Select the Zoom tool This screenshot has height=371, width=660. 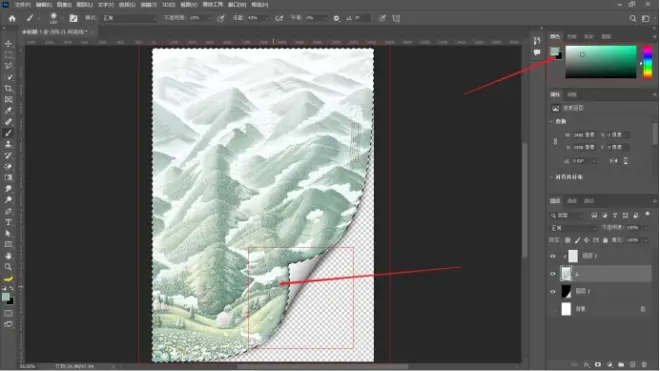pos(8,267)
